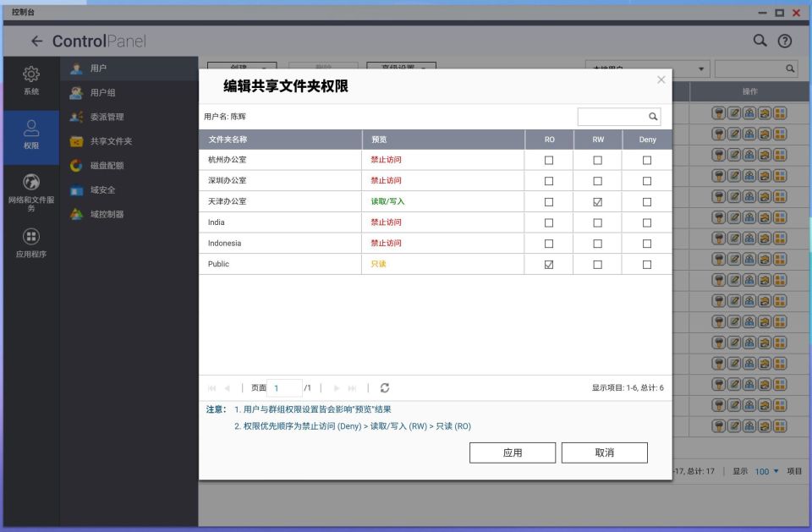Open the help question mark icon
Screen dimensions: 812x532
click(x=785, y=41)
